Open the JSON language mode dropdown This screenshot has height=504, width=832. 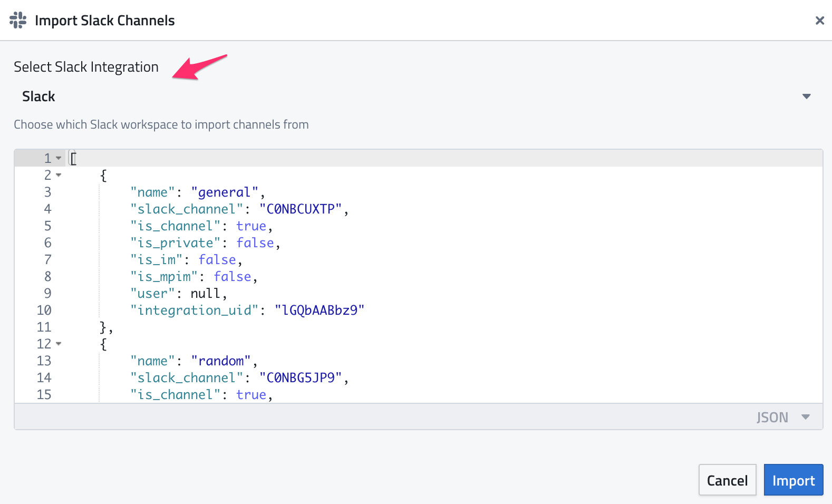click(782, 417)
